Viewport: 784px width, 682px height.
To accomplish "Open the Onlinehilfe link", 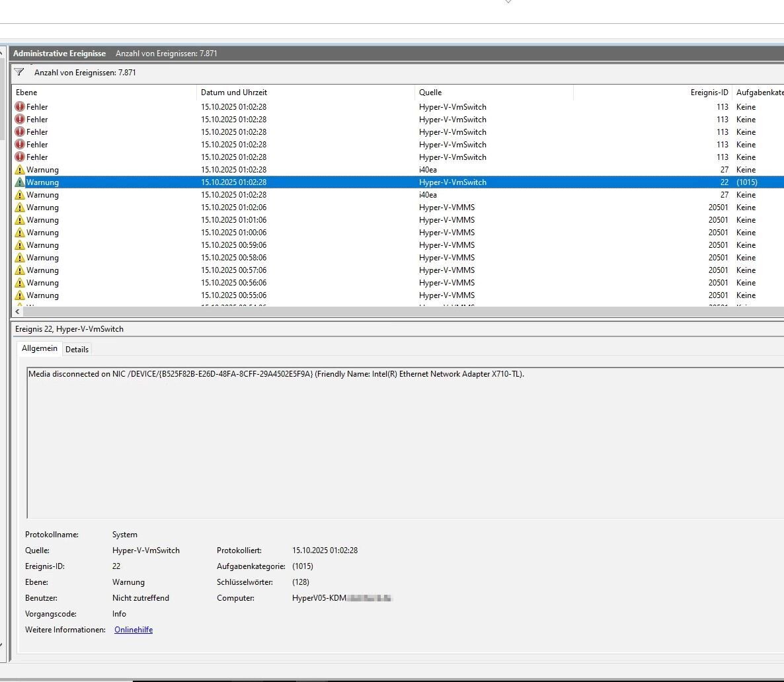I will coord(134,630).
